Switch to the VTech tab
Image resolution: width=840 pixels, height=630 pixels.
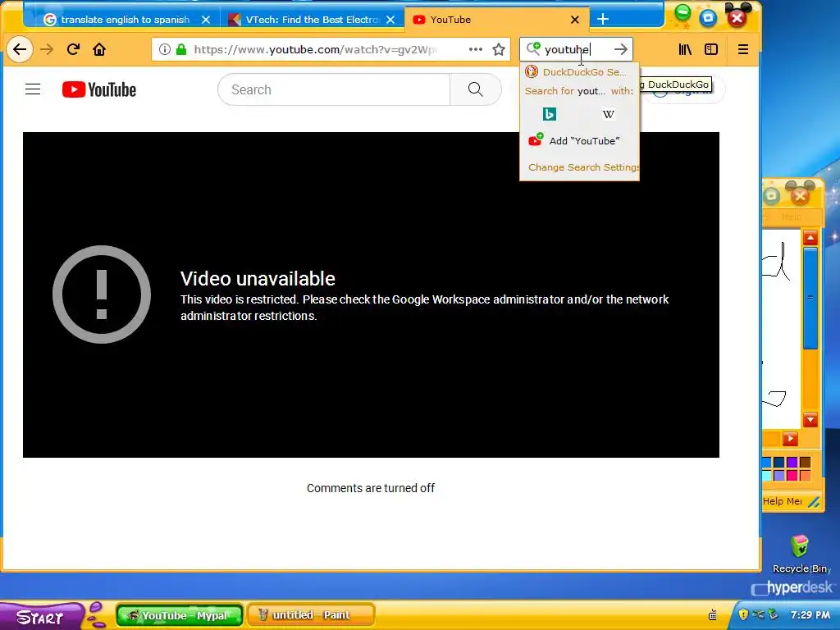[x=312, y=20]
